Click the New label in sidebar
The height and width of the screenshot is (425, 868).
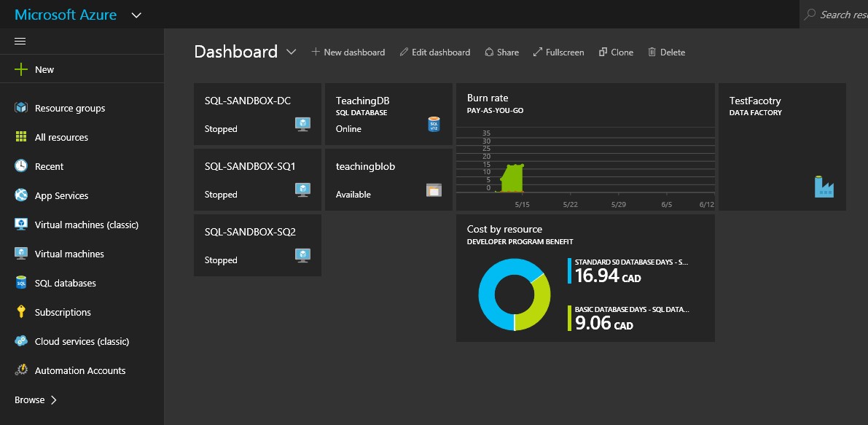44,70
